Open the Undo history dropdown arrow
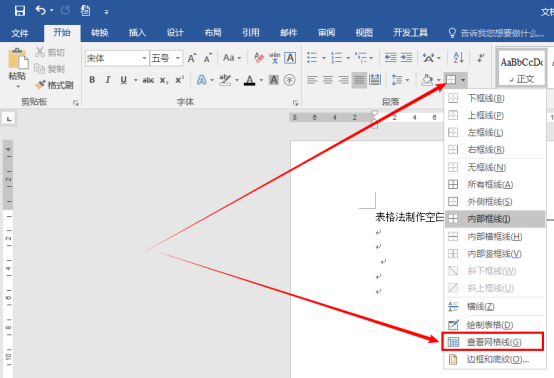 pos(52,11)
